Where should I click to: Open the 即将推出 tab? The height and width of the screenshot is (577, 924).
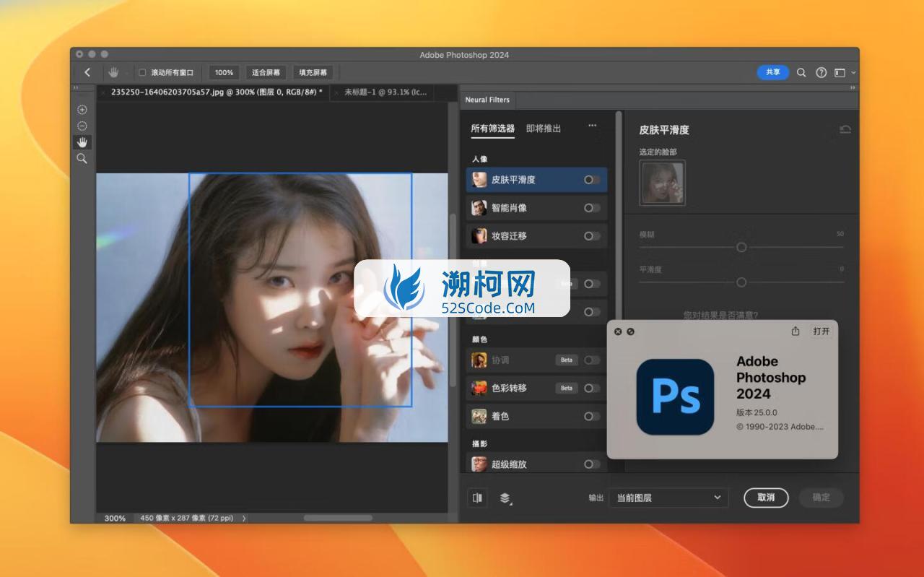[x=544, y=129]
